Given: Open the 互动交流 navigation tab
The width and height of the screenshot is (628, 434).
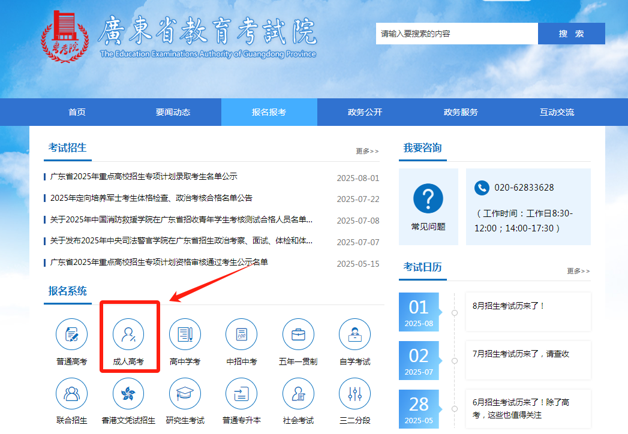Looking at the screenshot, I should tap(556, 112).
